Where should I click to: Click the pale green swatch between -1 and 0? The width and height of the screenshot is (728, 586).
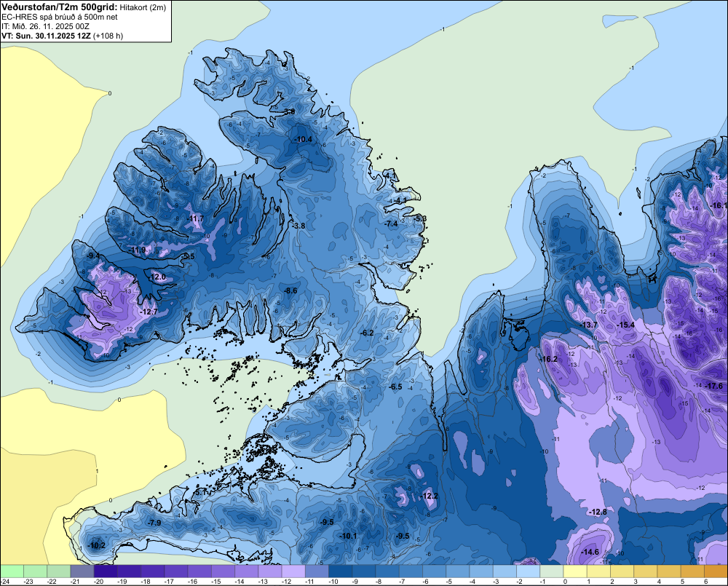click(552, 571)
